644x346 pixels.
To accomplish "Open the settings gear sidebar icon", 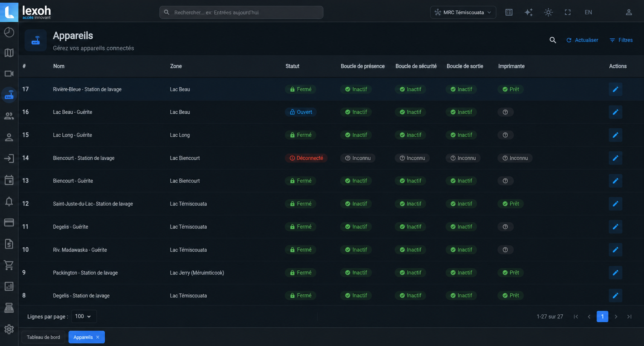I will coord(9,329).
